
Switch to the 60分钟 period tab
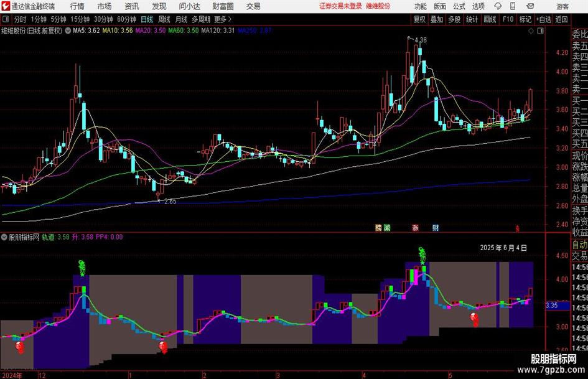[x=126, y=19]
